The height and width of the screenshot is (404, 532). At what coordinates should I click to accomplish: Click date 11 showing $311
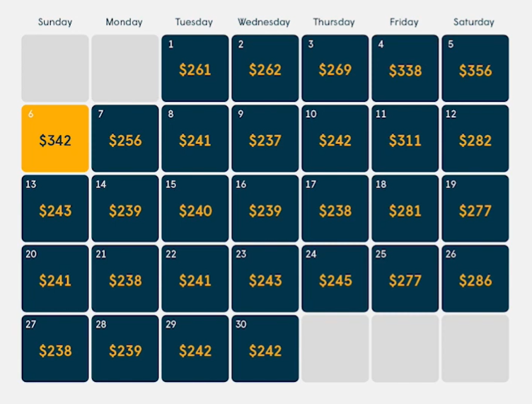point(405,139)
